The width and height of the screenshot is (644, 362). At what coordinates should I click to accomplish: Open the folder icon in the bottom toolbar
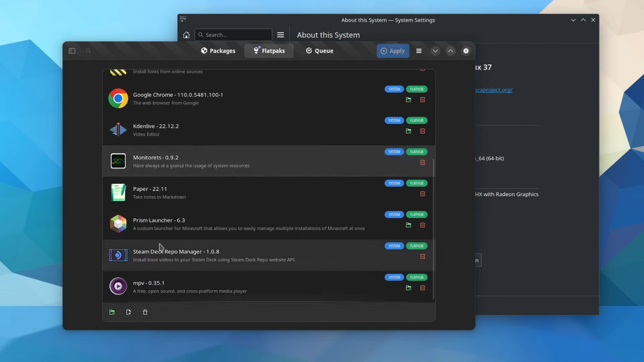tap(112, 312)
